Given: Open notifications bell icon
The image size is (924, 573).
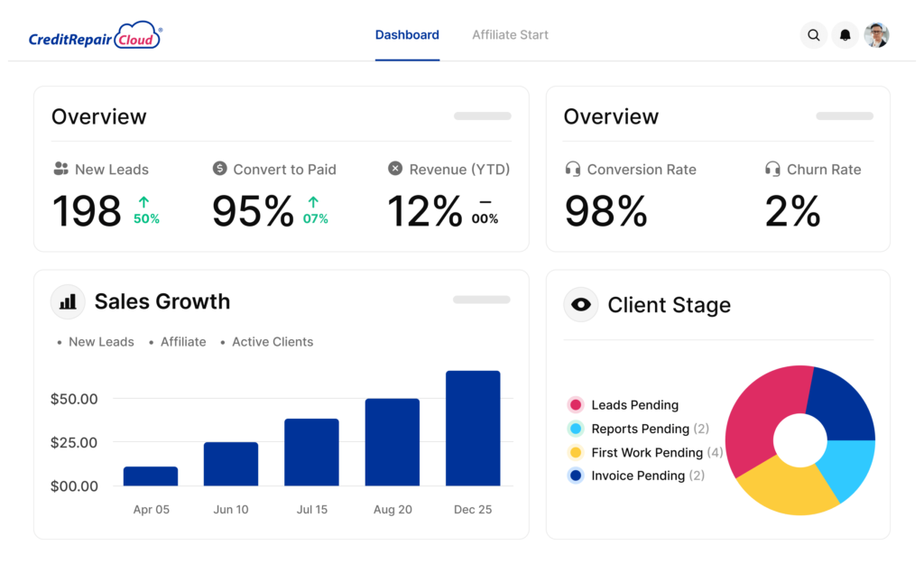Looking at the screenshot, I should tap(845, 35).
